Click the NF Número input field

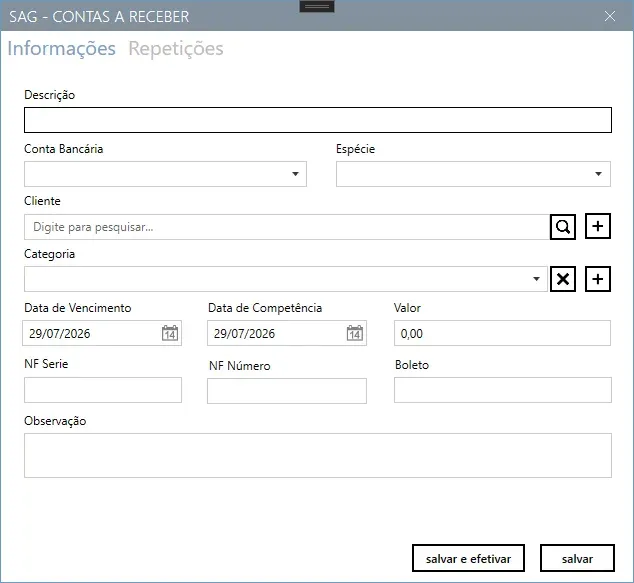pyautogui.click(x=287, y=391)
